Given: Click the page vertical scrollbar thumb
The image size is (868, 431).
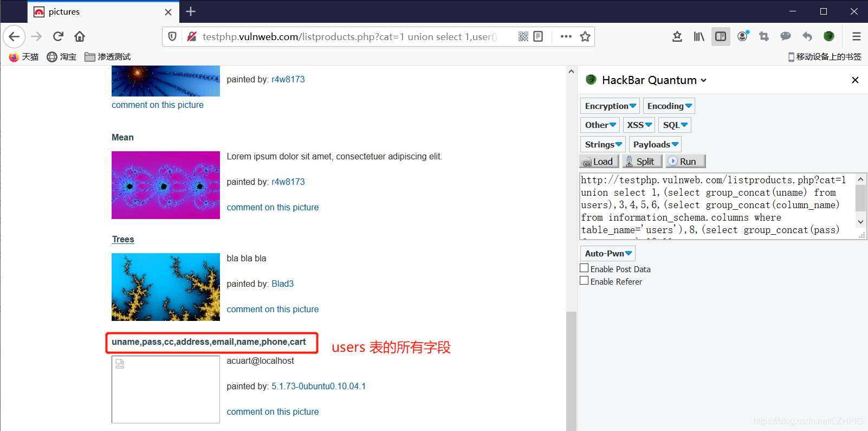Looking at the screenshot, I should [x=571, y=371].
